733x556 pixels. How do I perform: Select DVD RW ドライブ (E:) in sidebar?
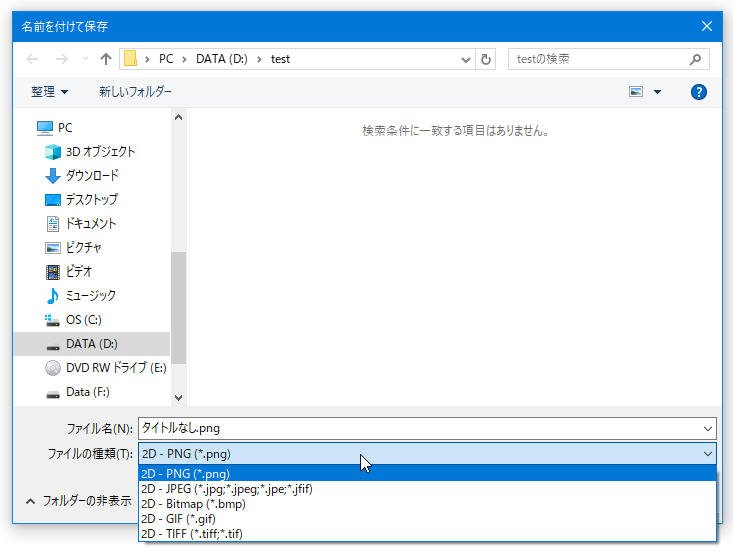point(106,368)
